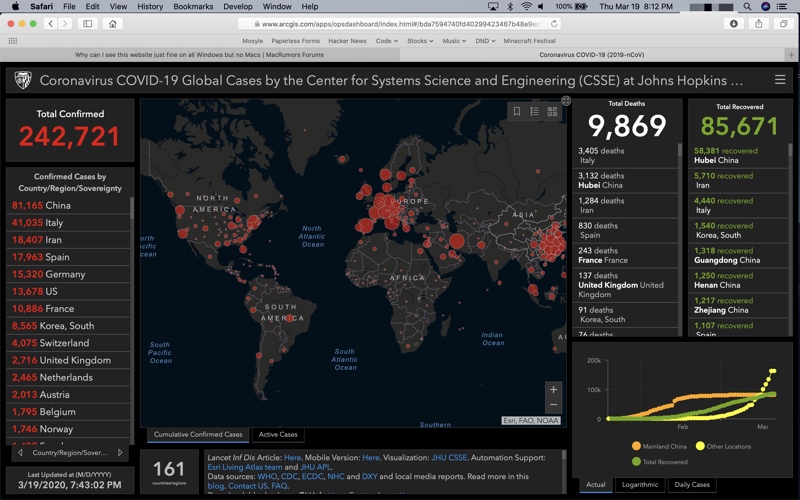Click the confirmed cases list scrollbar
The image size is (800, 500).
(x=132, y=209)
